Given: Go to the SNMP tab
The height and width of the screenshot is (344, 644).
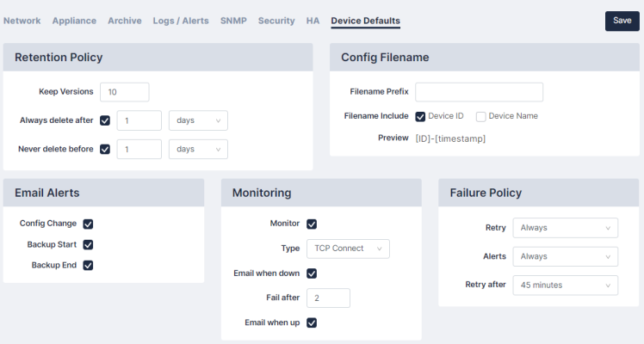Looking at the screenshot, I should tap(233, 21).
